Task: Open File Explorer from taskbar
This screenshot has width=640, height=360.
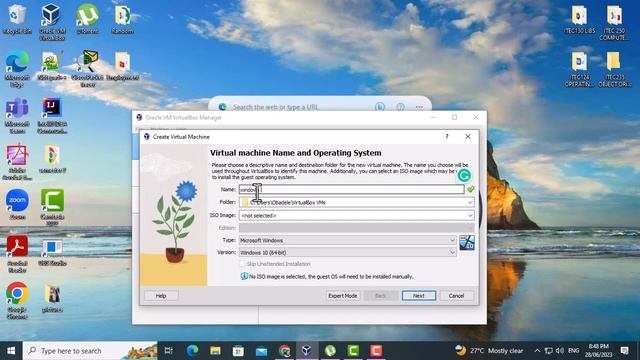Action: click(215, 351)
